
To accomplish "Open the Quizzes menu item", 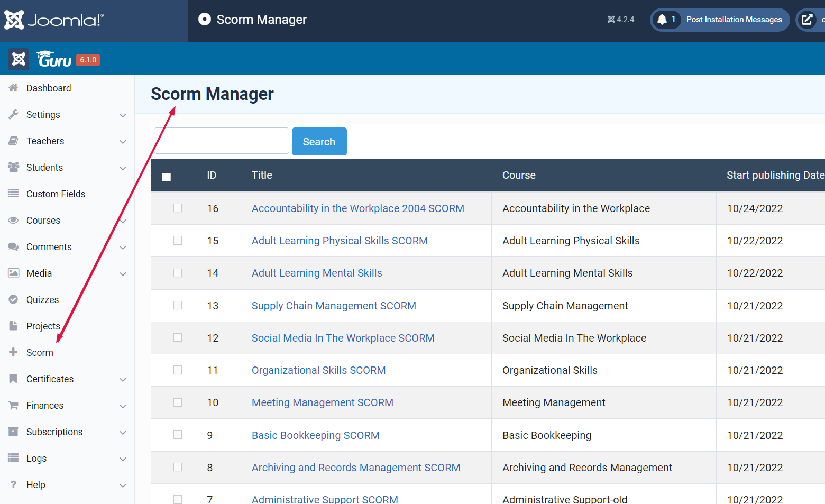I will tap(42, 299).
